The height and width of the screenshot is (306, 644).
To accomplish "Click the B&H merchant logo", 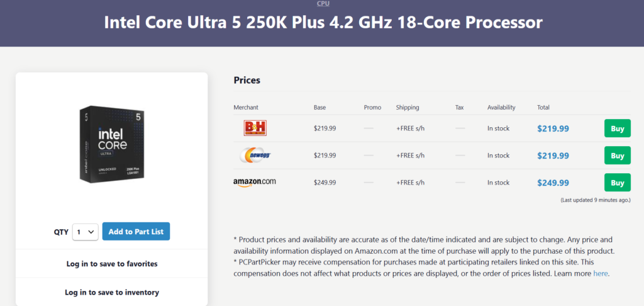I will click(x=255, y=128).
